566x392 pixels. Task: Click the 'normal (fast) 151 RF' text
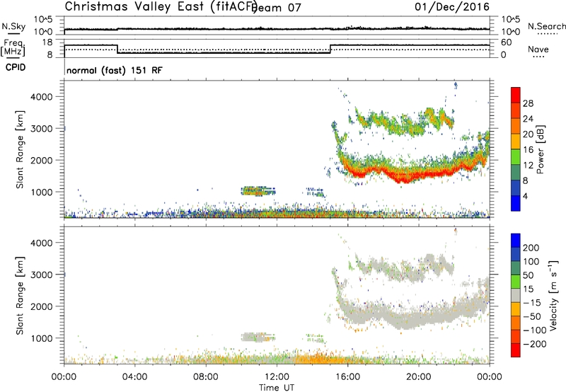[x=115, y=70]
